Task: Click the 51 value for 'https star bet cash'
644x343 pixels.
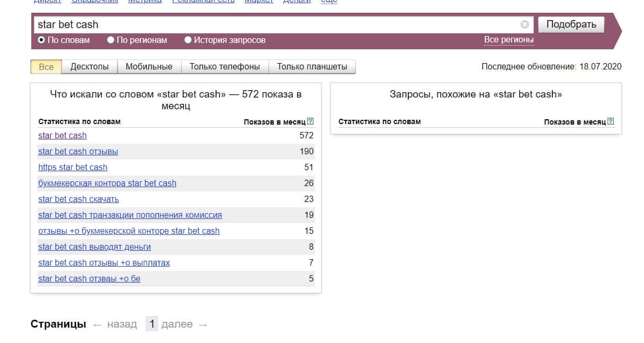Action: click(309, 167)
